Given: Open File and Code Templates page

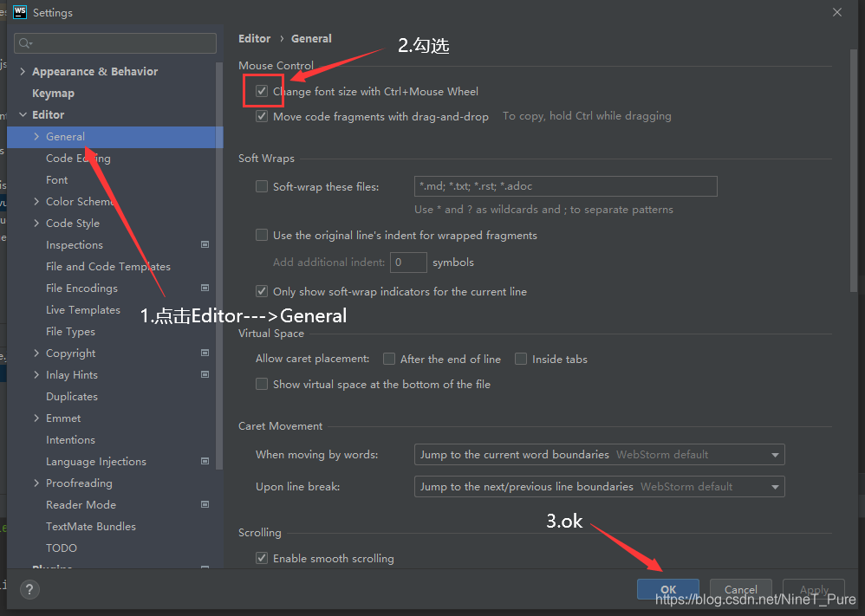Looking at the screenshot, I should click(108, 266).
